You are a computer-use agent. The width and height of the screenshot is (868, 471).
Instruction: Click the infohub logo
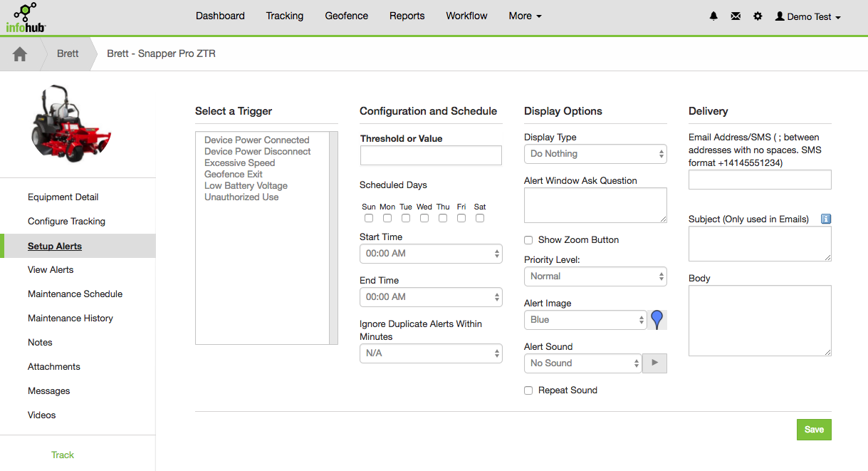coord(26,17)
